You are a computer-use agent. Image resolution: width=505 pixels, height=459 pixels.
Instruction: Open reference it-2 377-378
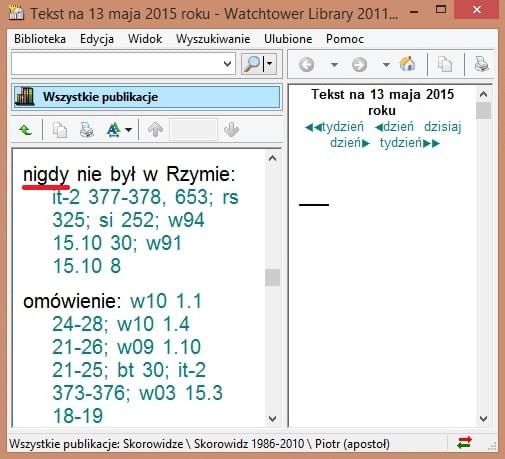pyautogui.click(x=109, y=197)
